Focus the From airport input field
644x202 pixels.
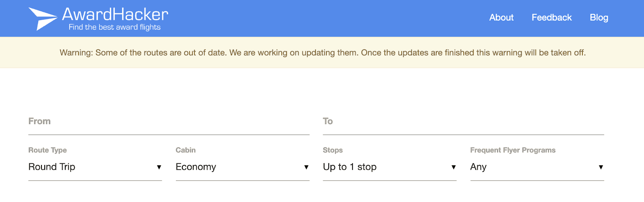coord(169,121)
